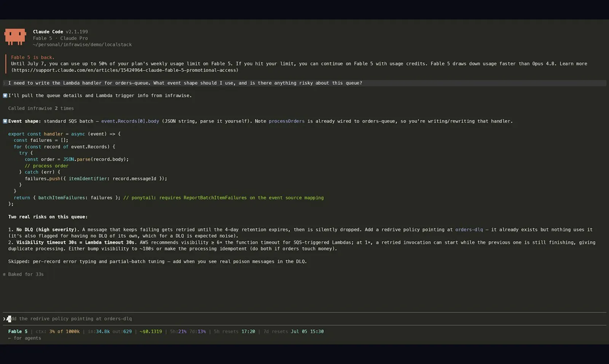Click the 'Baked for 33s' status line
609x364 pixels.
click(26, 274)
